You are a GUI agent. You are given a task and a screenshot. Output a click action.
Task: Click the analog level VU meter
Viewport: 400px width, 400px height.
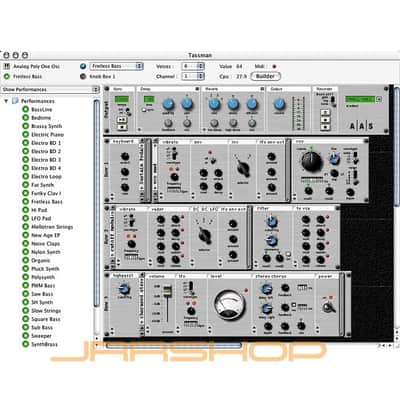[x=230, y=304]
